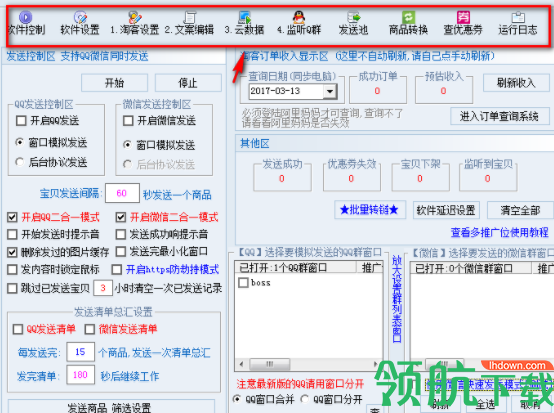Click the hours field for clearing sent records
The width and height of the screenshot is (554, 413).
click(x=103, y=288)
